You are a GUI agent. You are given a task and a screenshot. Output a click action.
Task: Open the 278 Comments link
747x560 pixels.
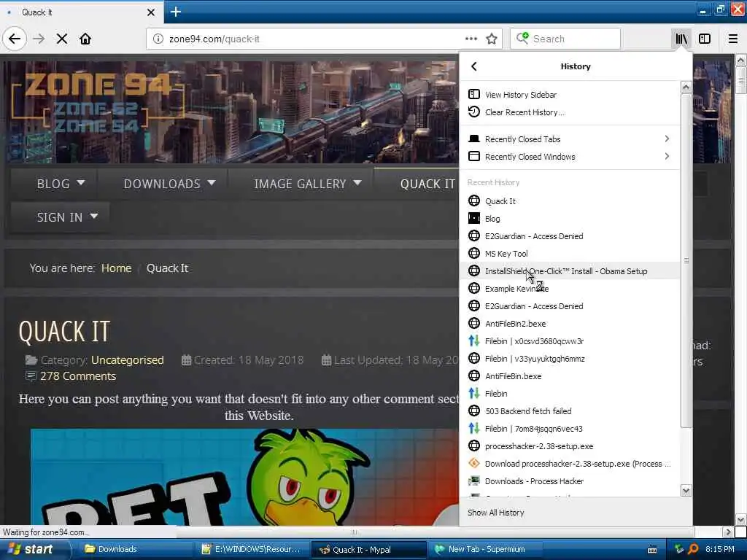click(x=77, y=376)
